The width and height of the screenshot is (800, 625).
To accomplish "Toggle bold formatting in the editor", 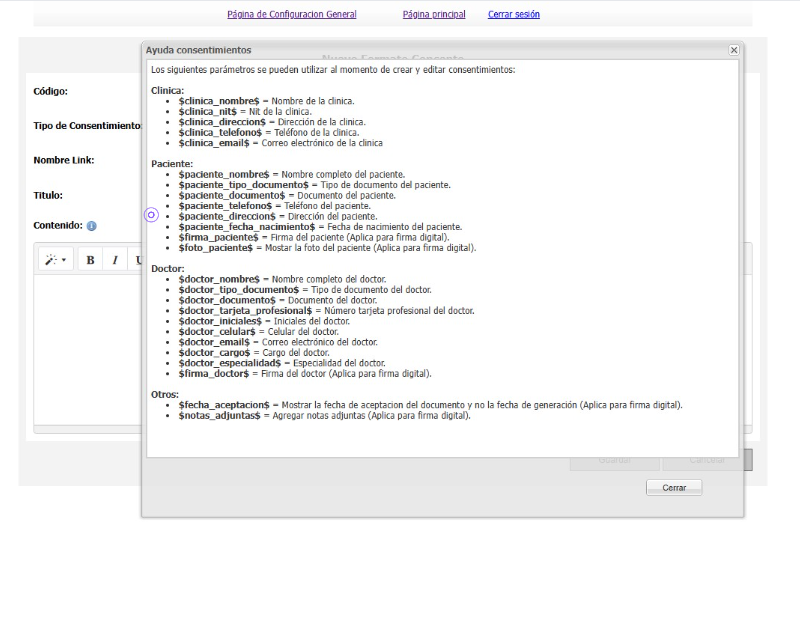I will click(x=90, y=260).
